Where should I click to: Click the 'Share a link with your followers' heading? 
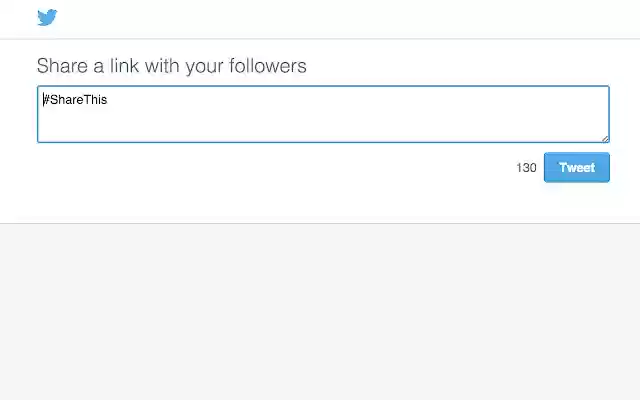pos(171,66)
